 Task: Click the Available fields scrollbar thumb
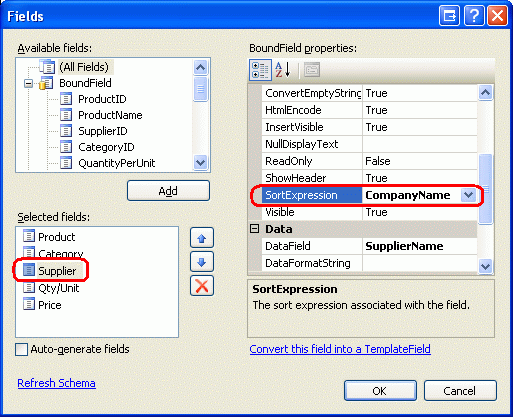[200, 89]
